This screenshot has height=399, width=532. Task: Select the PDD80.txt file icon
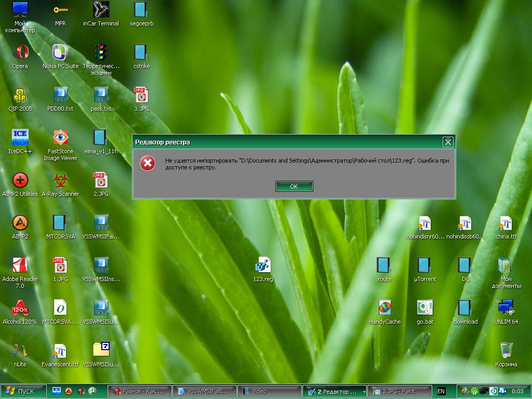[x=60, y=99]
